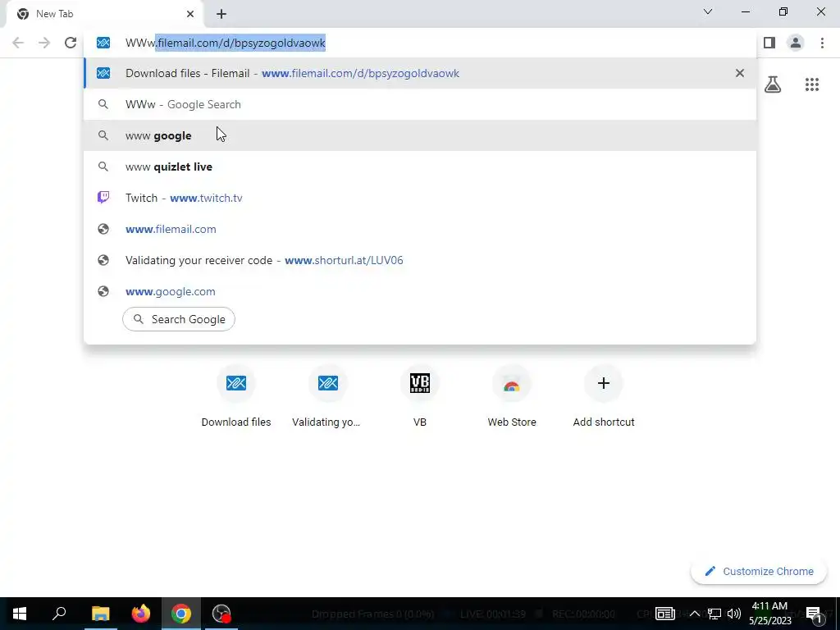Screen dimensions: 840x630
Task: Click Add shortcut plus tile
Action: 604,396
